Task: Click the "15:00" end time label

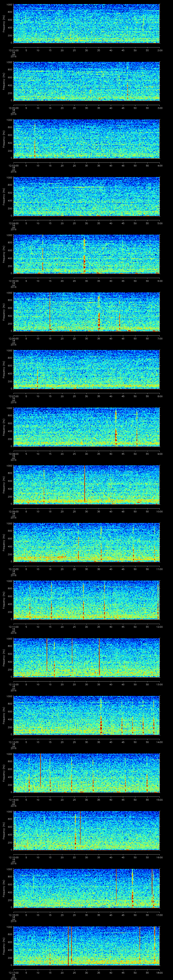Action: click(x=159, y=799)
